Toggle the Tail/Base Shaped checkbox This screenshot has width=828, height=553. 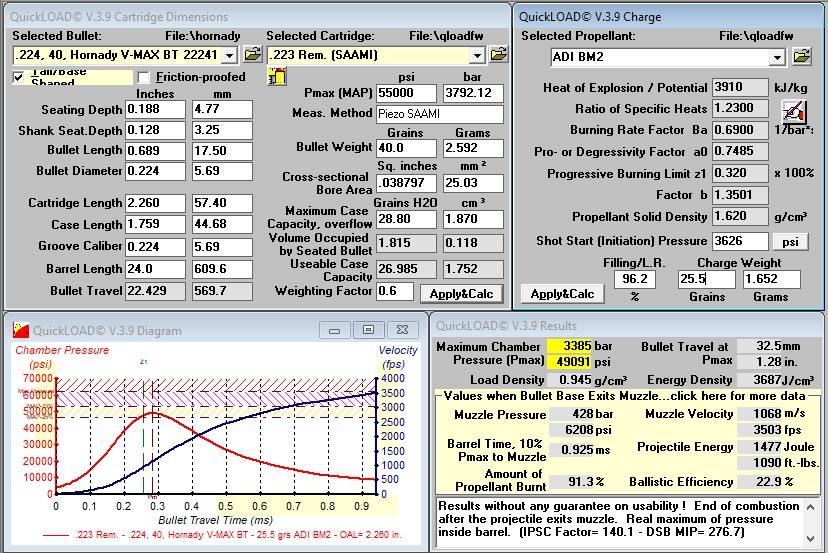coord(18,78)
